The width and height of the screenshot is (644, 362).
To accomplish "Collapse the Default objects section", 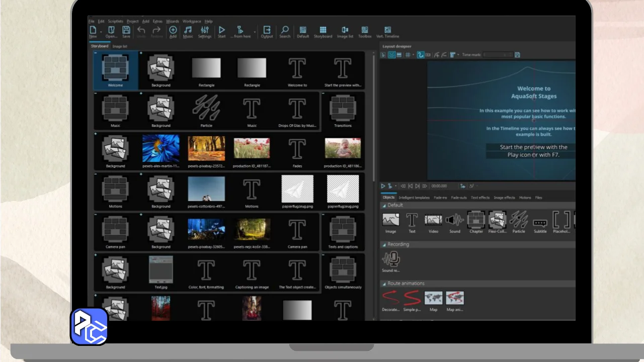I will coord(384,205).
